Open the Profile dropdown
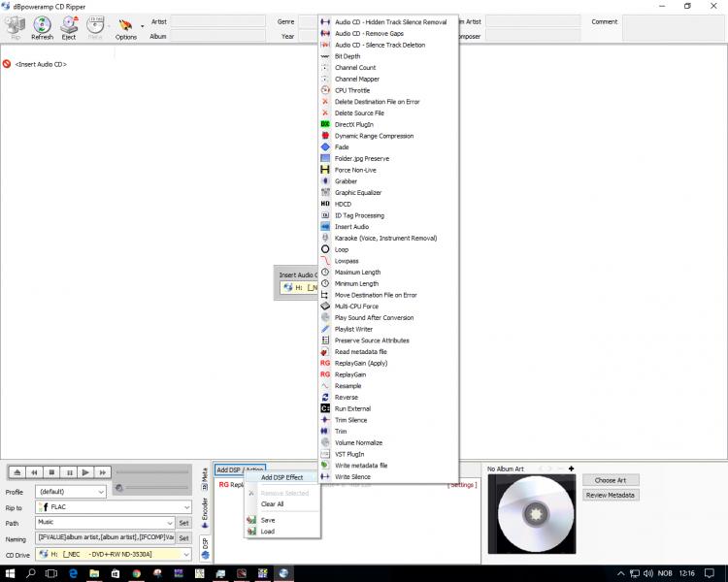 point(70,491)
